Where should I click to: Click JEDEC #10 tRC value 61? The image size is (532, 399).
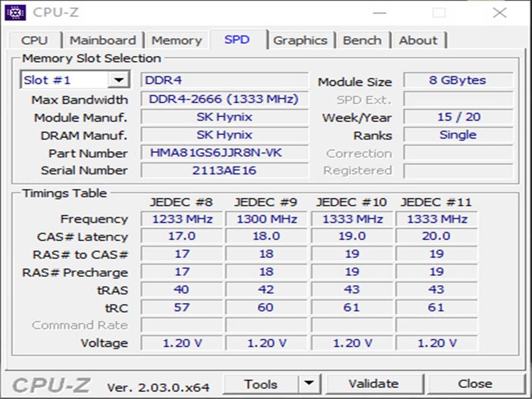pyautogui.click(x=352, y=307)
